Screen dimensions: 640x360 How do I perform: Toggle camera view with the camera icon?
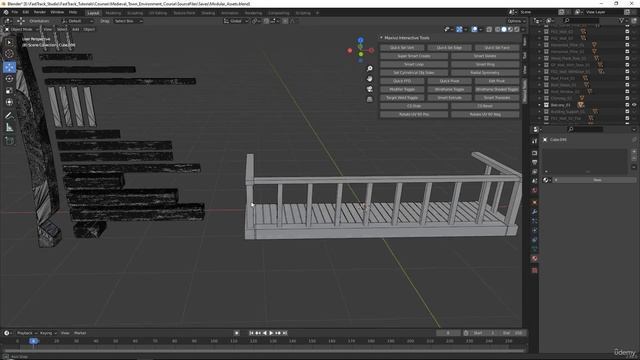click(x=369, y=89)
